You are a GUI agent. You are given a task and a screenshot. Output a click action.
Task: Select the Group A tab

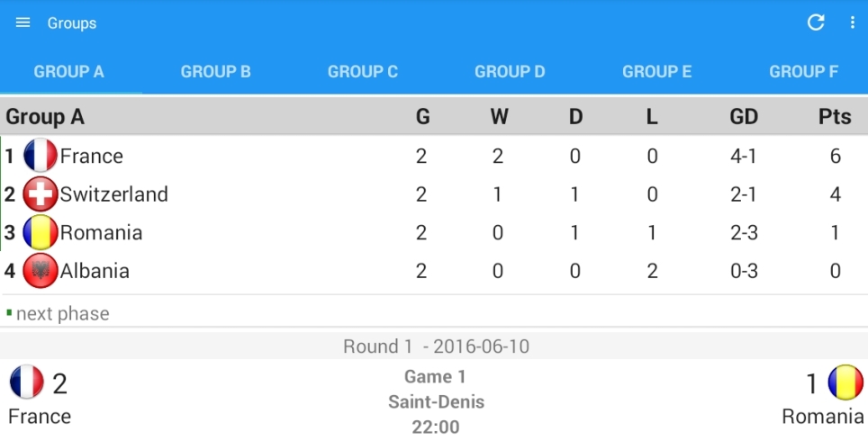tap(69, 72)
